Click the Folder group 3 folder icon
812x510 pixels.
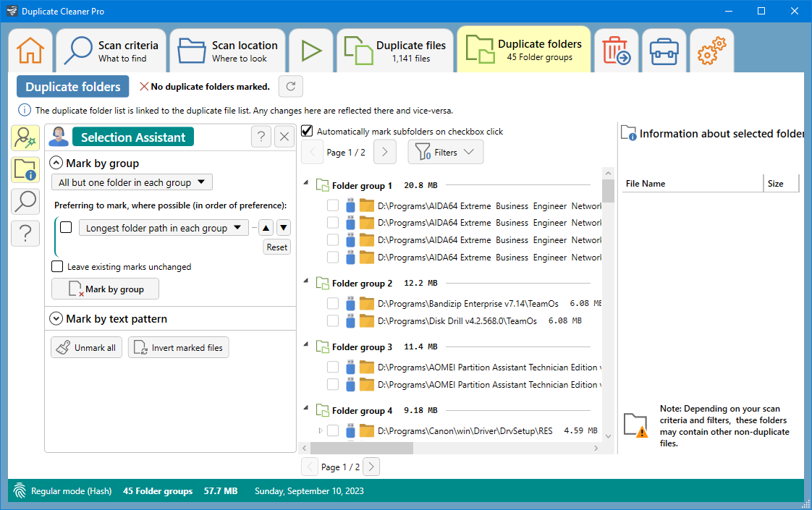pyautogui.click(x=323, y=347)
